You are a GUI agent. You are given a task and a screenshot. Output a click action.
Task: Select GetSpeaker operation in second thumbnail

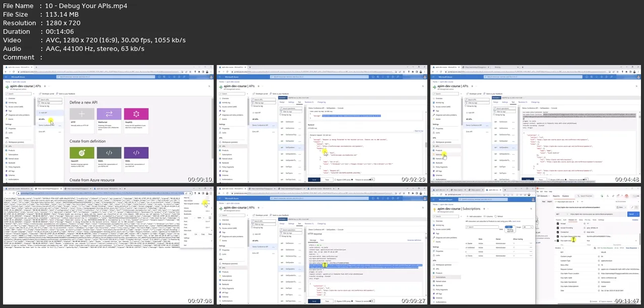(x=291, y=141)
